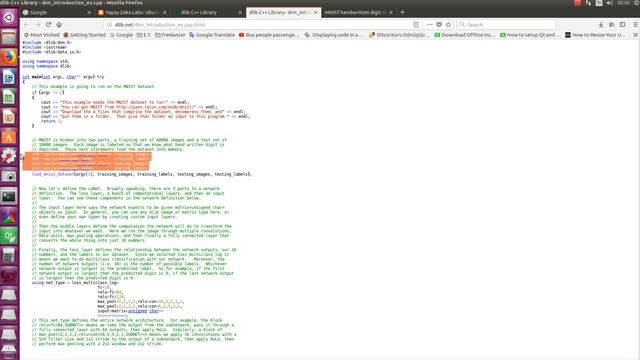
Task: Open the Bus people passenger bookmark
Action: pos(269,35)
